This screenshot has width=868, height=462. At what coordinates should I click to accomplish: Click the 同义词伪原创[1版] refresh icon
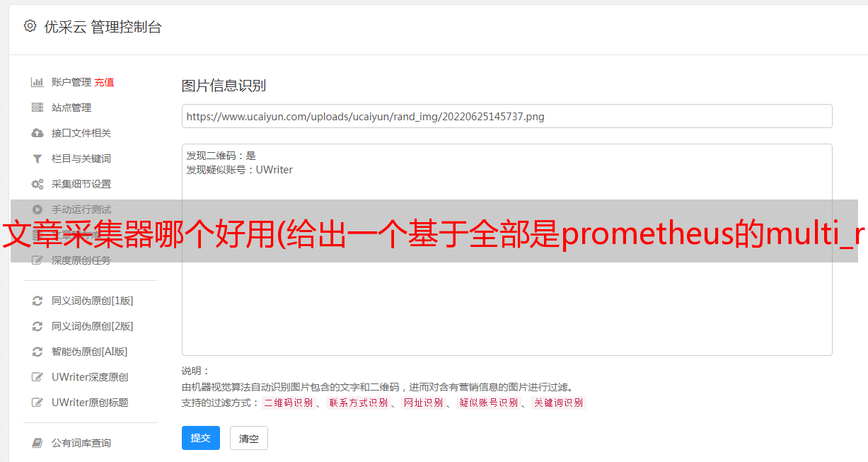click(x=37, y=301)
